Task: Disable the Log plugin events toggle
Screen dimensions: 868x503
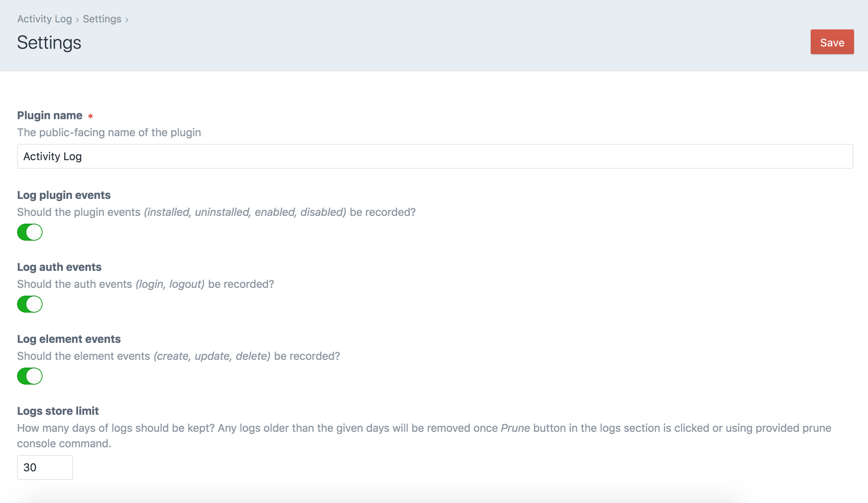Action: coord(30,232)
